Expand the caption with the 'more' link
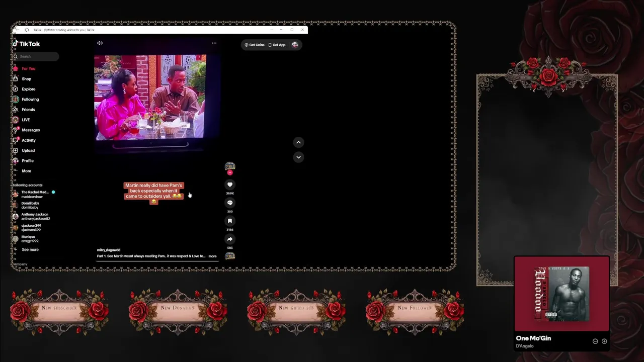644x362 pixels. click(x=212, y=256)
